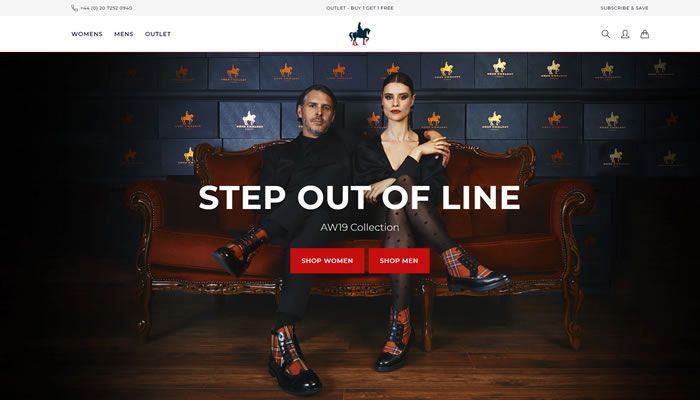Go to the Outlet menu item
The image size is (700, 400).
[x=158, y=34]
